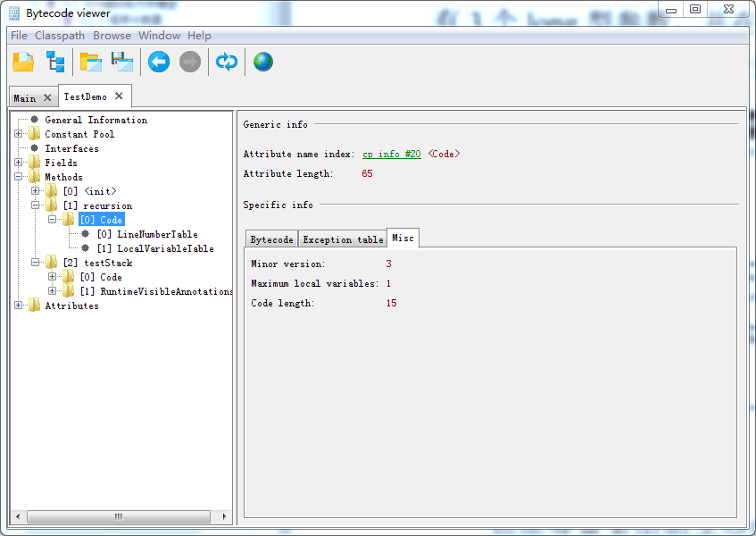
Task: Save workspace toolbar icon
Action: [122, 62]
